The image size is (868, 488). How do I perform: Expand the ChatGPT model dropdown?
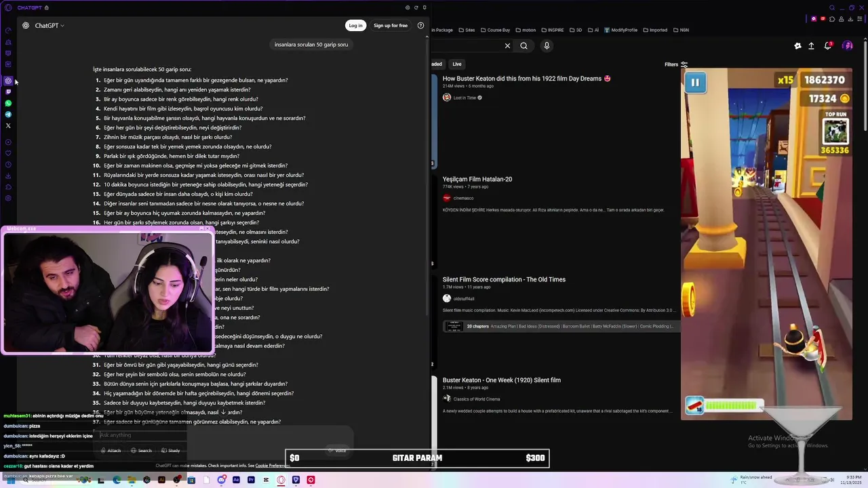point(50,26)
